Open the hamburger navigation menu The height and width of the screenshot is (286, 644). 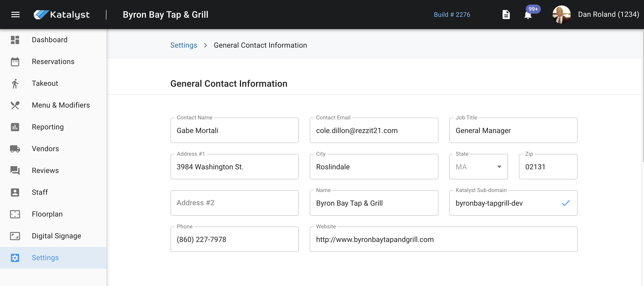coord(15,15)
